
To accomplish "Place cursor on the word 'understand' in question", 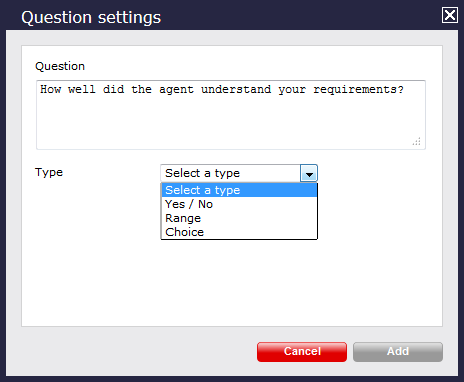I will tap(236, 89).
